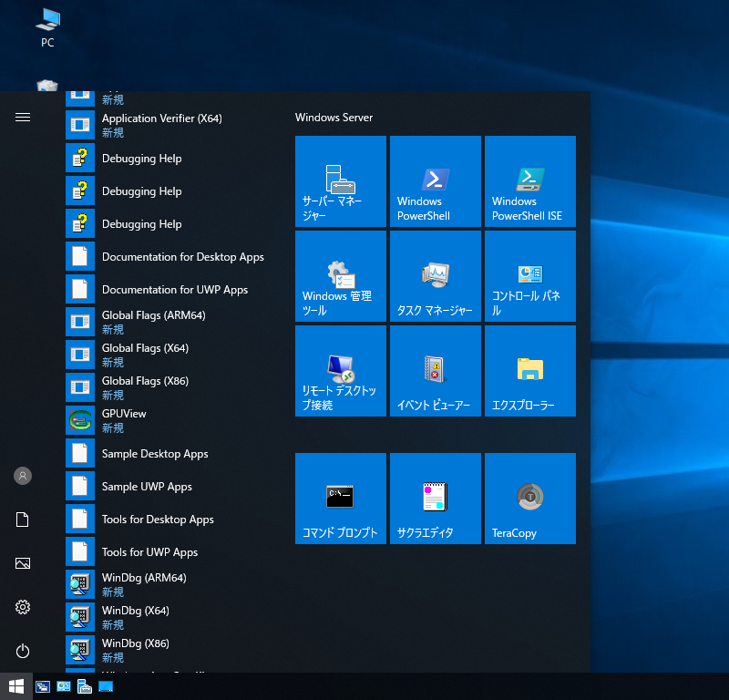Click the Power icon in the Start menu
Image resolution: width=729 pixels, height=700 pixels.
pos(22,651)
